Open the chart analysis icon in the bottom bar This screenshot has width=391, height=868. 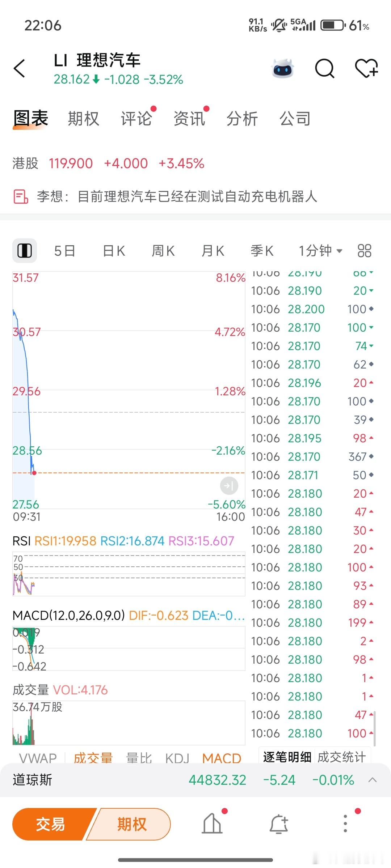pos(212,824)
